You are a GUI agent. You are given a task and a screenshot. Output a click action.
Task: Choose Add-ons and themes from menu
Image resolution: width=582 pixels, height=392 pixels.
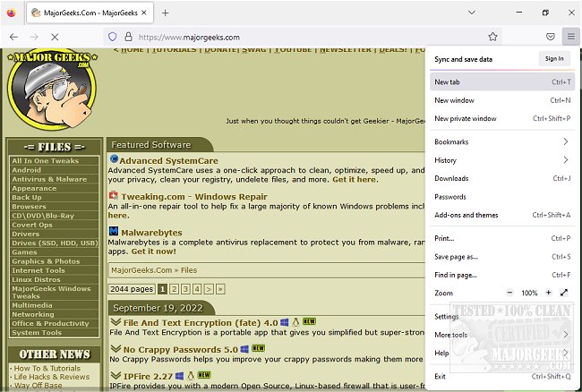(x=466, y=215)
